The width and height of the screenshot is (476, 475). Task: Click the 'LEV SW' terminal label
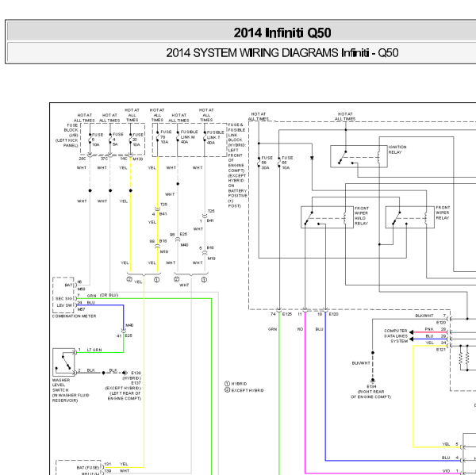click(65, 305)
